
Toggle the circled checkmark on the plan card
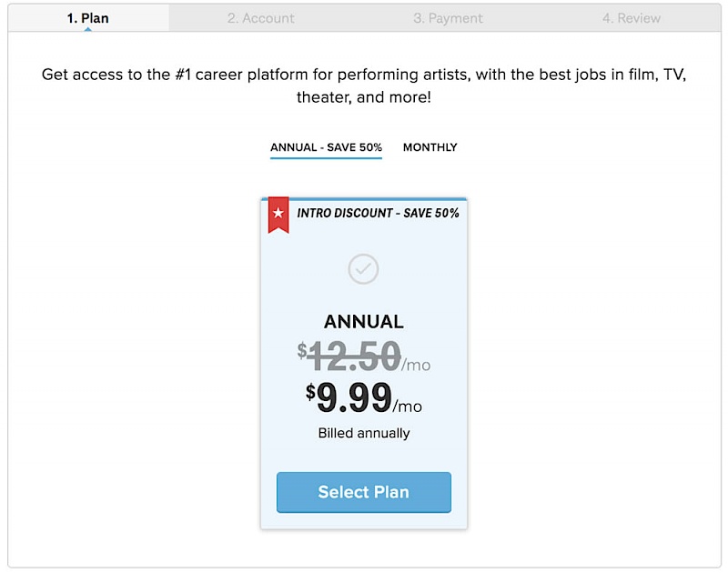coord(364,269)
